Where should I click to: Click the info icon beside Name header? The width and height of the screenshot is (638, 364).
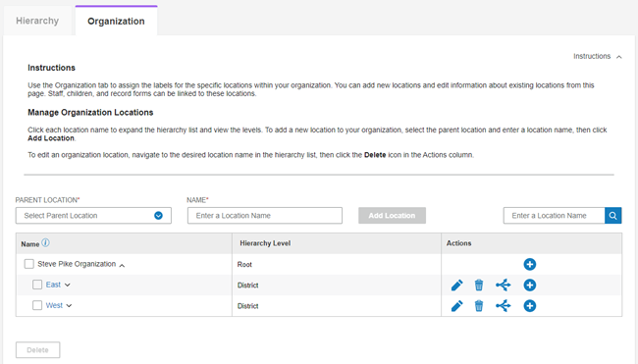pos(45,242)
